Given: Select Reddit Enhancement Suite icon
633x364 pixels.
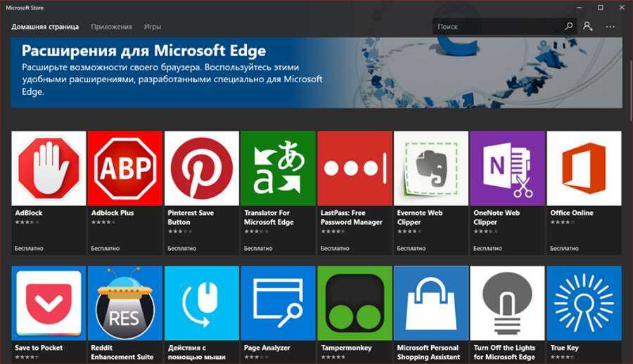Looking at the screenshot, I should (125, 303).
